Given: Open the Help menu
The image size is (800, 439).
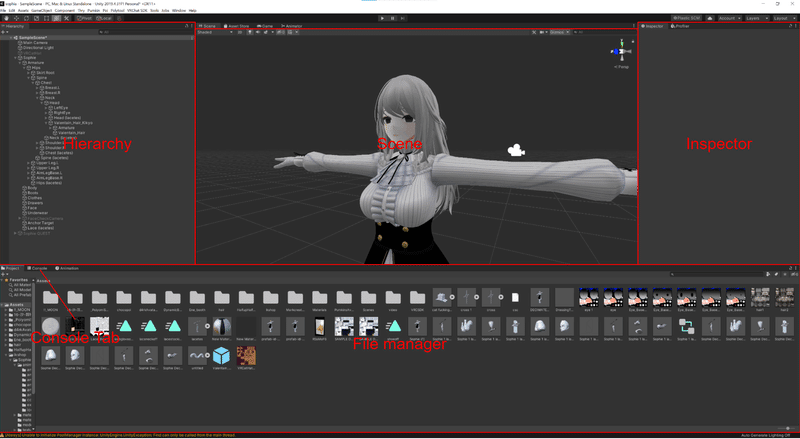Looking at the screenshot, I should pyautogui.click(x=192, y=10).
